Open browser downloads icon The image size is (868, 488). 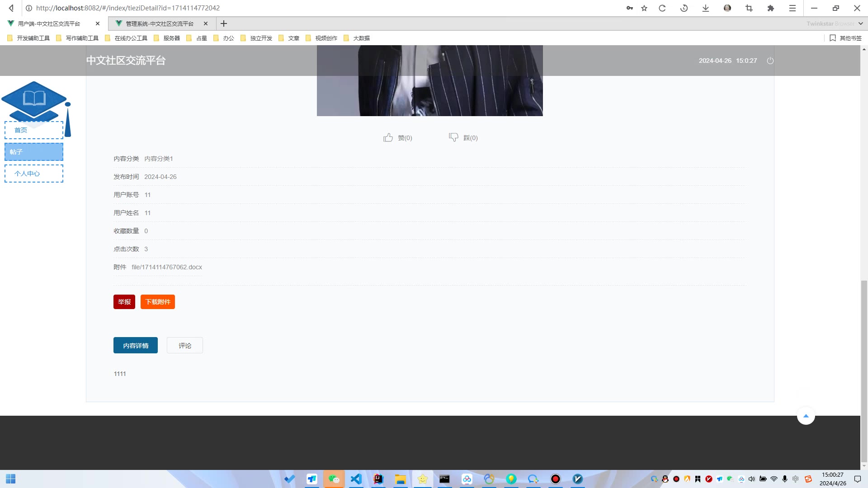coord(706,8)
